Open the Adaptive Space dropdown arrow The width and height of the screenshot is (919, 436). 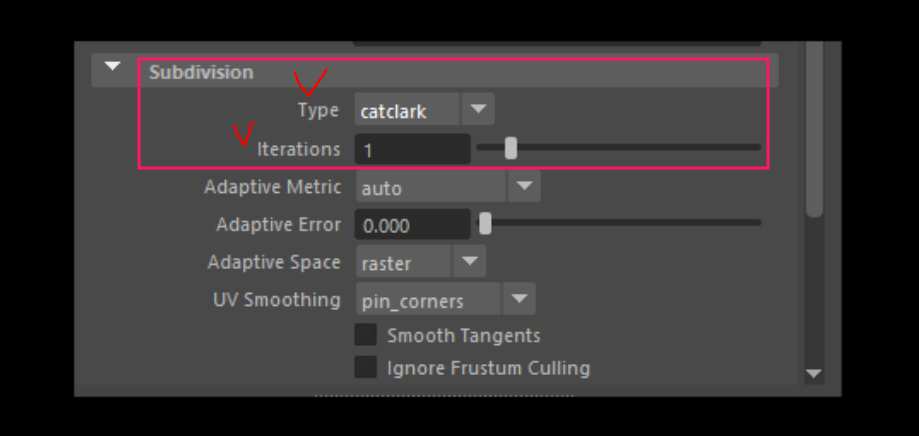click(x=469, y=261)
